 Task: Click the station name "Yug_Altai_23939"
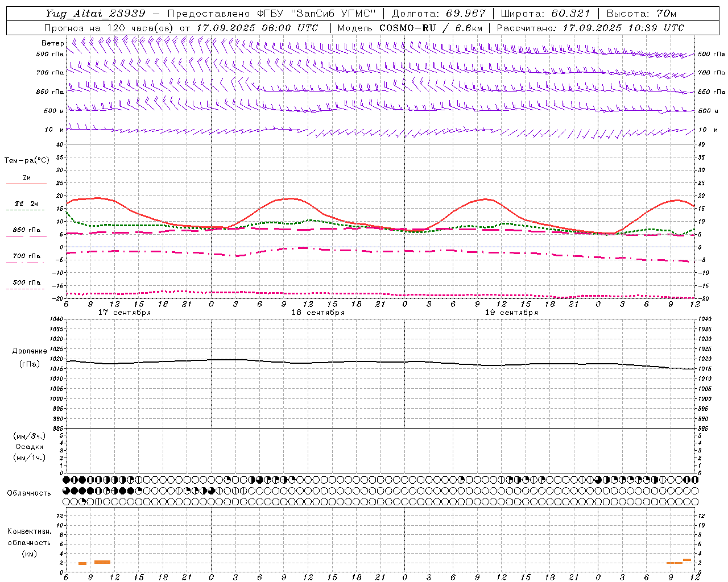click(96, 14)
